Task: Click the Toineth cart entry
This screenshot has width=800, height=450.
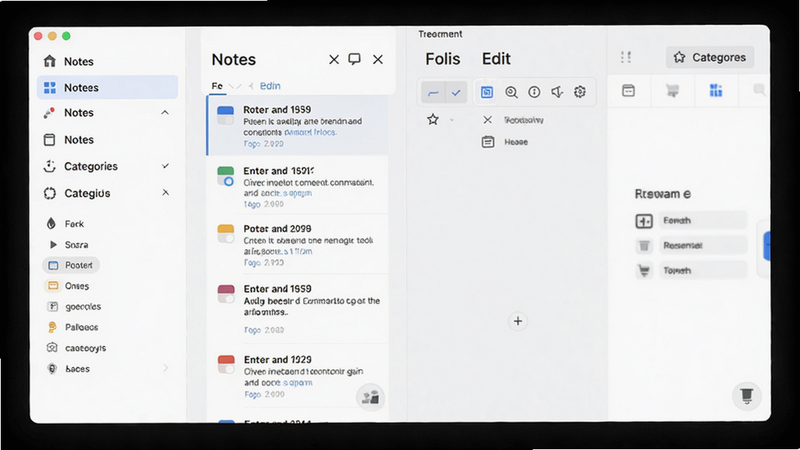Action: (691, 270)
